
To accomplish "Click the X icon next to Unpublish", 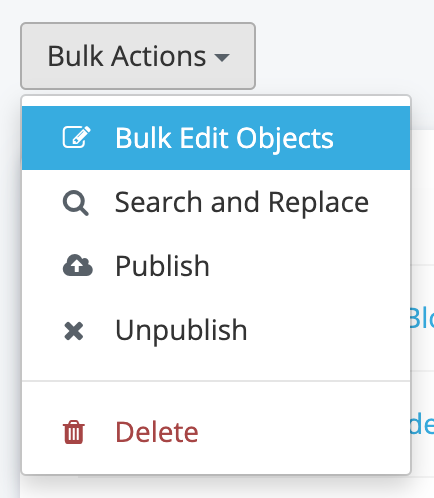I will tap(74, 331).
